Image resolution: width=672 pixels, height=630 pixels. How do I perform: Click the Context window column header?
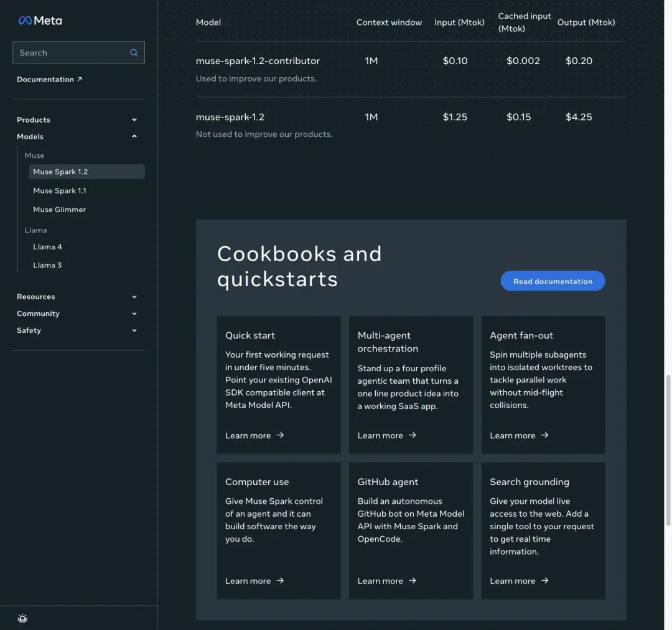(x=389, y=22)
